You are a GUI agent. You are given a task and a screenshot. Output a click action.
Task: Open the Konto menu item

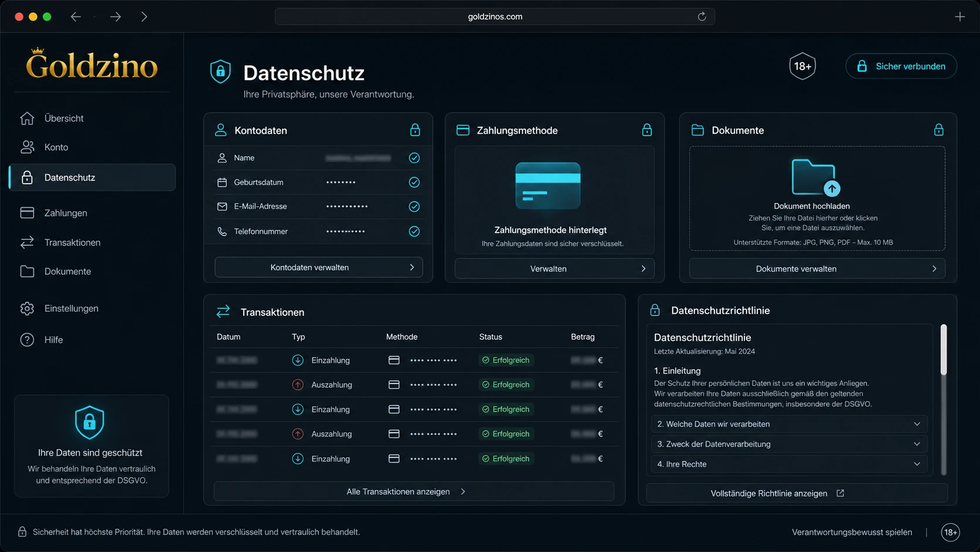pos(92,147)
